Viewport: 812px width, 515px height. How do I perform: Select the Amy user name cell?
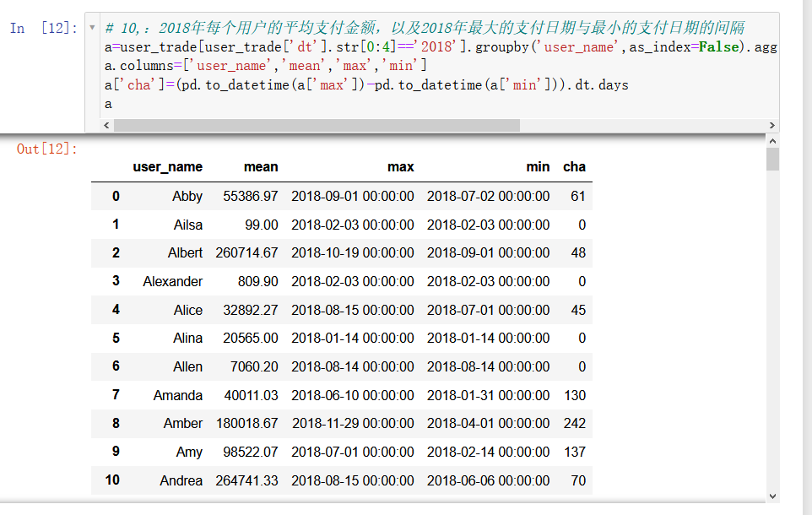(189, 452)
